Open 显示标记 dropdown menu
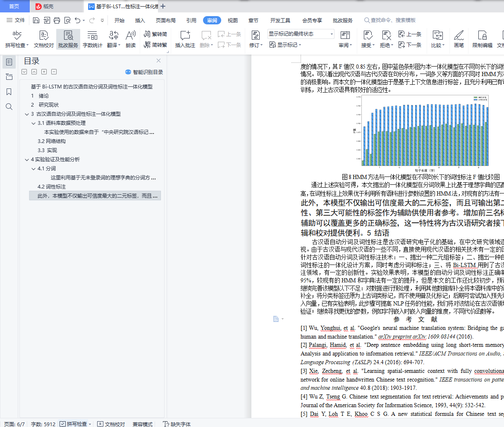 (286, 45)
